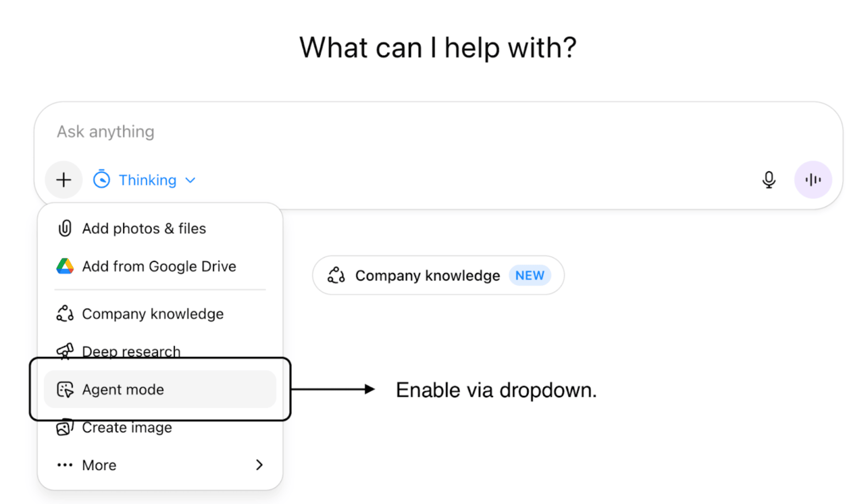Open the Thinking model dropdown
858x504 pixels.
point(147,180)
